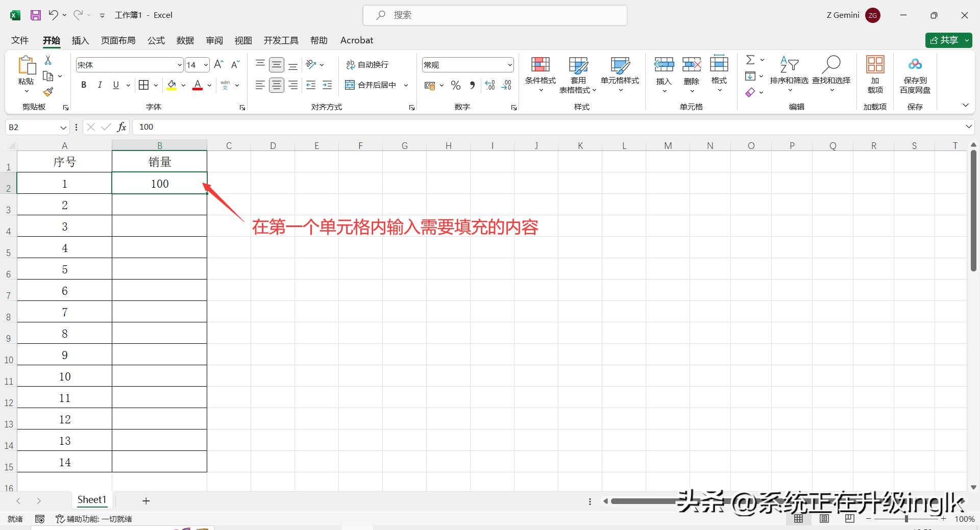Open the font name dropdown (宋体)

point(180,65)
